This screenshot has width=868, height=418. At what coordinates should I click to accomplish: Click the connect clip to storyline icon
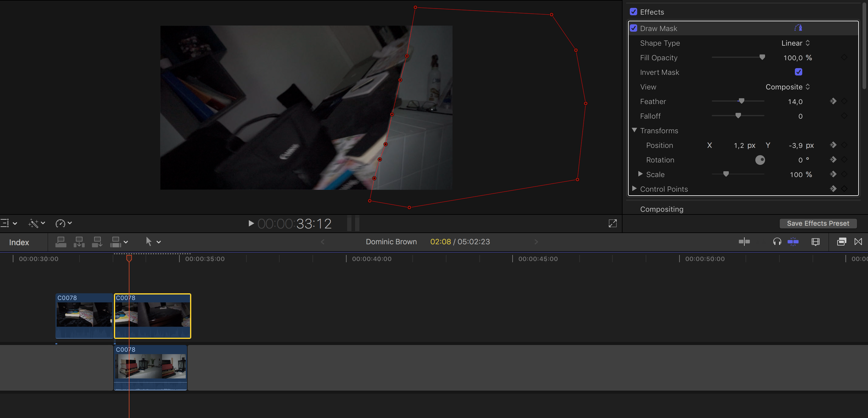(61, 242)
